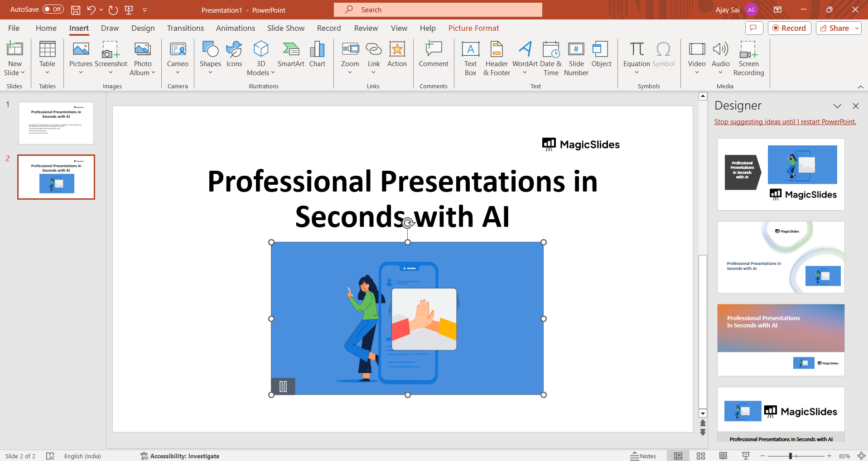Open the comments pane button

click(754, 28)
